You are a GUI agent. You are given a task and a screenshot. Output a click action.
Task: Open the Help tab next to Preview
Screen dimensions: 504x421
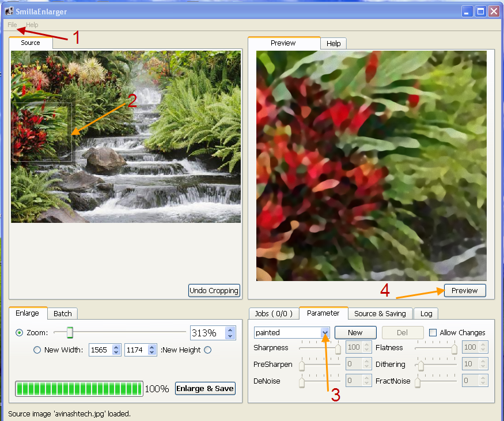pos(334,43)
